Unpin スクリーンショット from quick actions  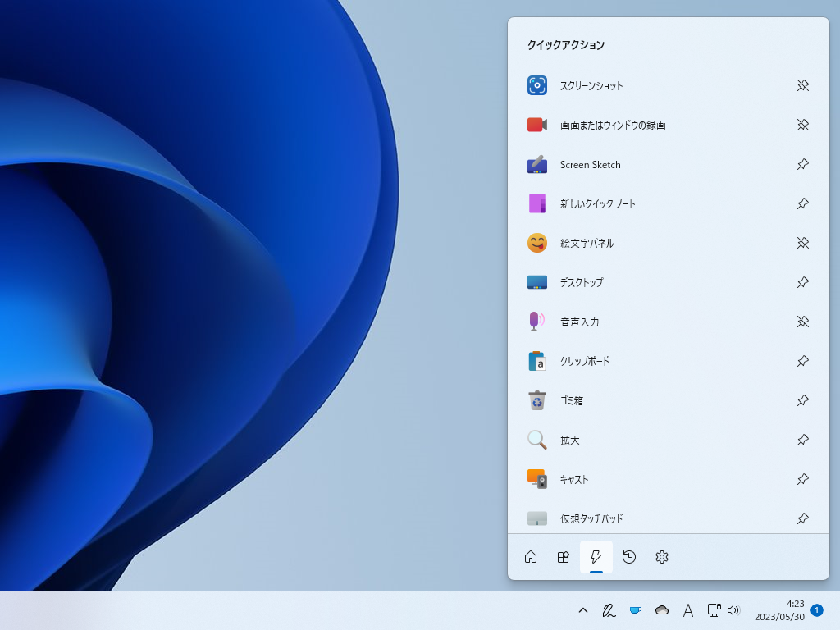click(x=802, y=85)
